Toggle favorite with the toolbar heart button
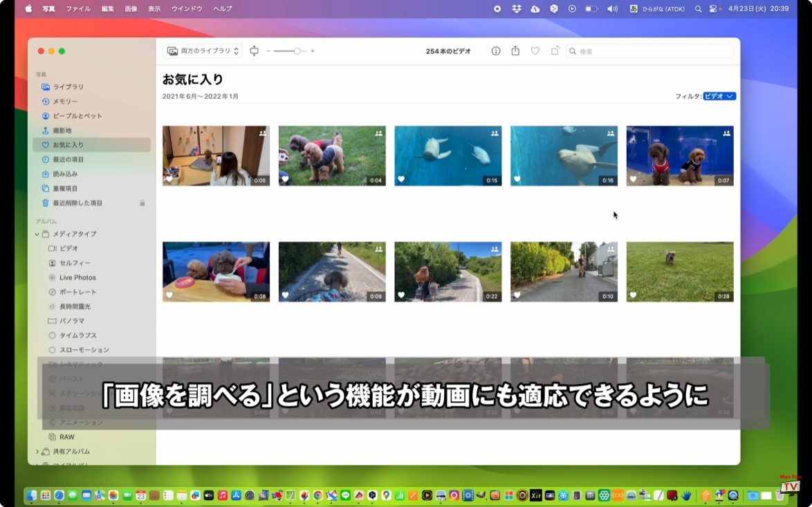The height and width of the screenshot is (507, 812). [535, 50]
